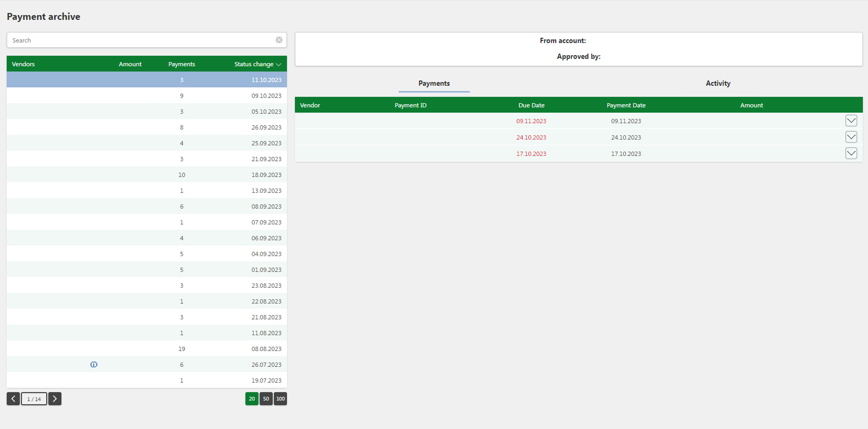
Task: Go to next page arrow
Action: tap(55, 399)
